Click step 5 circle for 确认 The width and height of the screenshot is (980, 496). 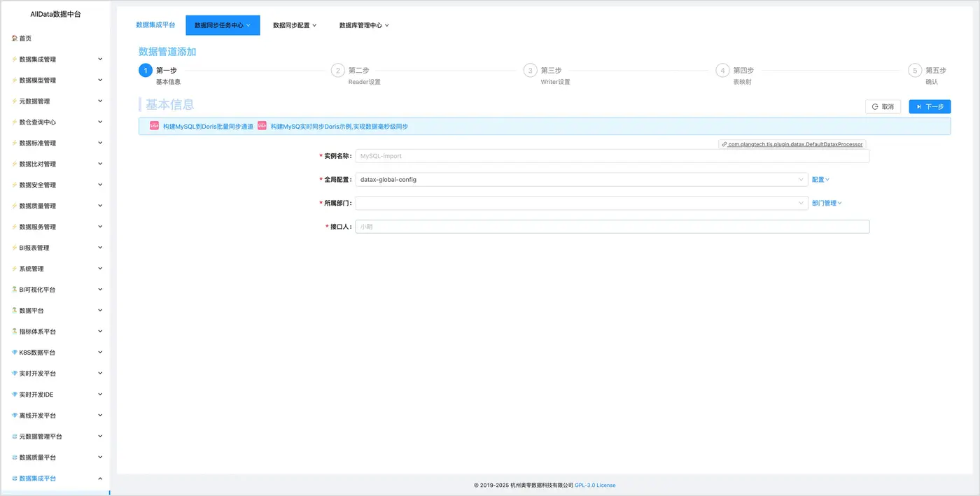[x=915, y=71]
